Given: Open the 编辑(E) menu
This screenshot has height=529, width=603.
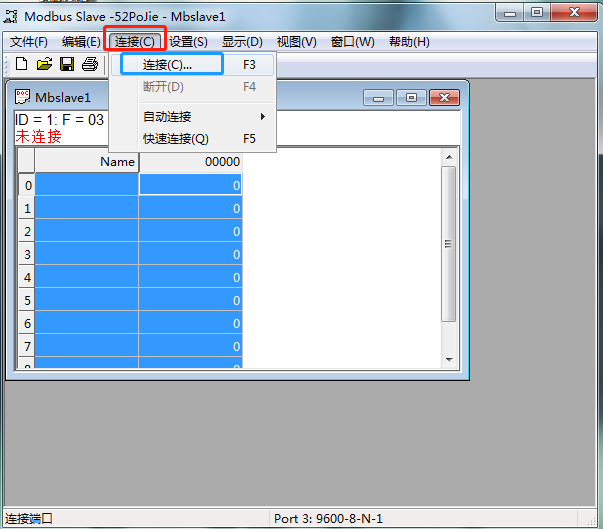Looking at the screenshot, I should 81,42.
